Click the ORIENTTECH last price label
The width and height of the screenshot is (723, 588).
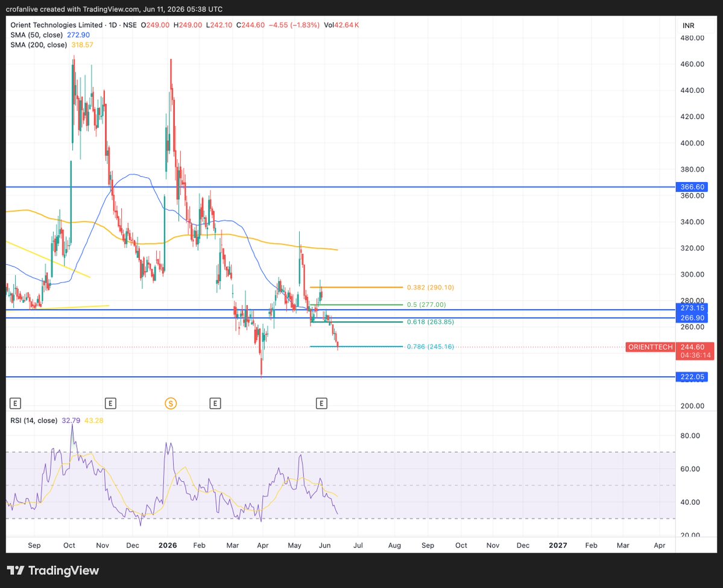(650, 347)
